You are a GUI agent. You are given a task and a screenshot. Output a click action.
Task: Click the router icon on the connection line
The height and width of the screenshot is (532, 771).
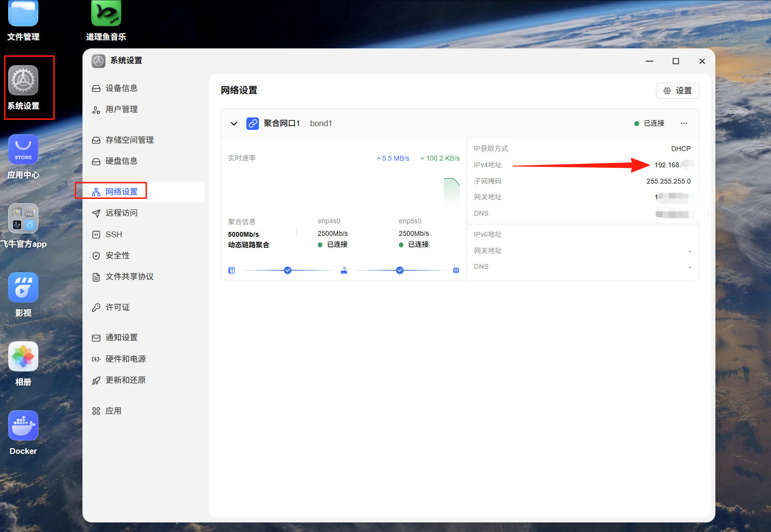click(x=344, y=270)
